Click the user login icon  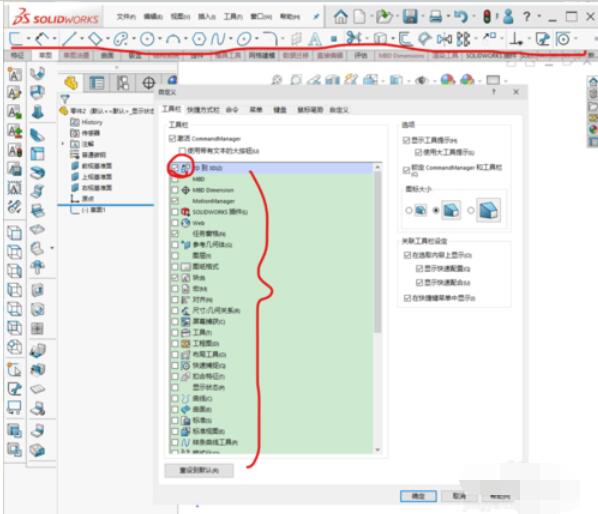(508, 16)
